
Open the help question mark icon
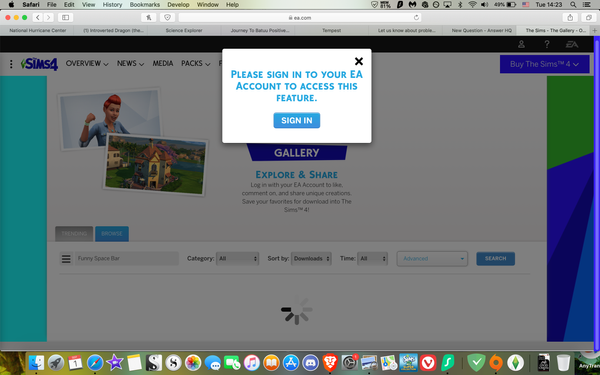tap(547, 44)
